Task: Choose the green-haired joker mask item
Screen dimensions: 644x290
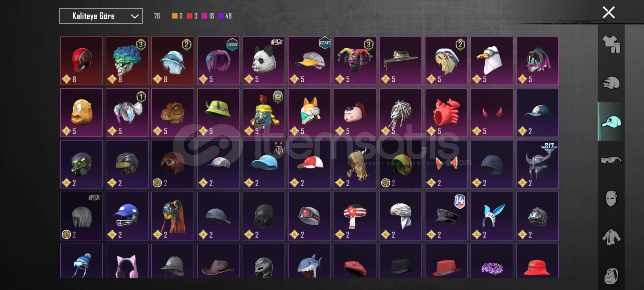Action: (127, 61)
